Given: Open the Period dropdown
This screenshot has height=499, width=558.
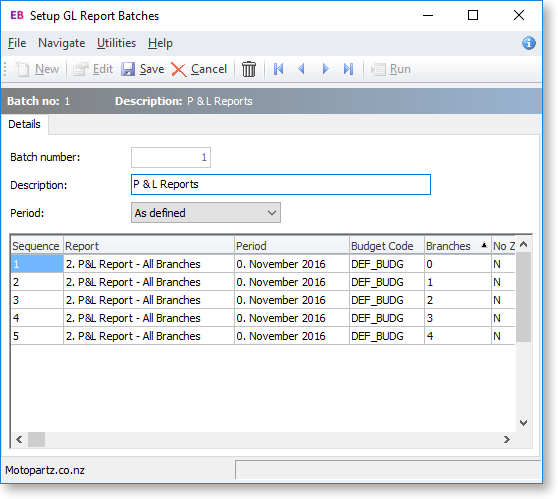Looking at the screenshot, I should tap(206, 213).
